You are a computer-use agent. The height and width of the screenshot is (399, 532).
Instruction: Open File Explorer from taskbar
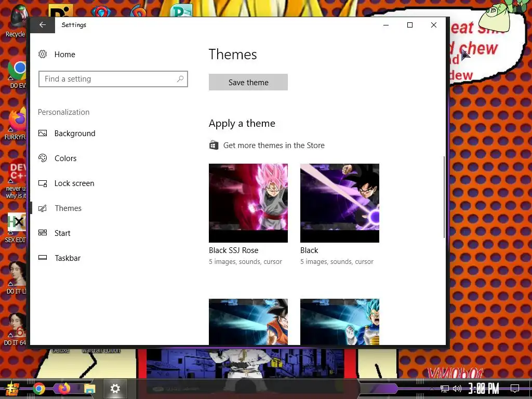coord(89,389)
